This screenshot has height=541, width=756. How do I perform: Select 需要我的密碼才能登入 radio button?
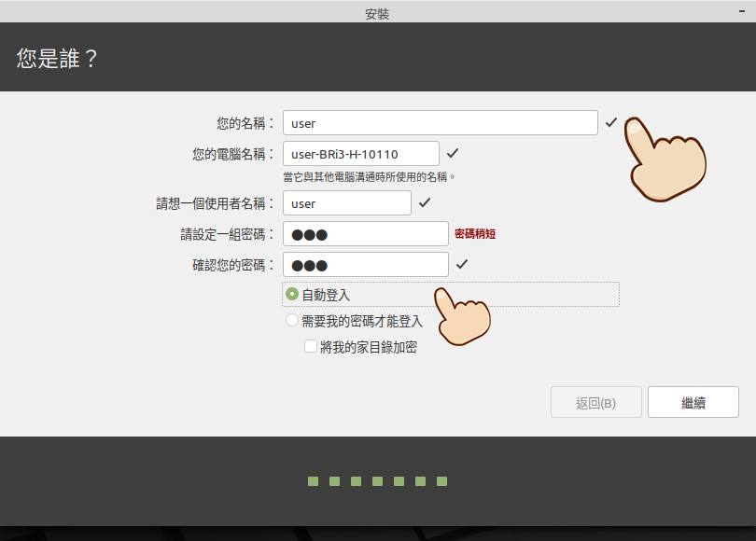(x=292, y=320)
